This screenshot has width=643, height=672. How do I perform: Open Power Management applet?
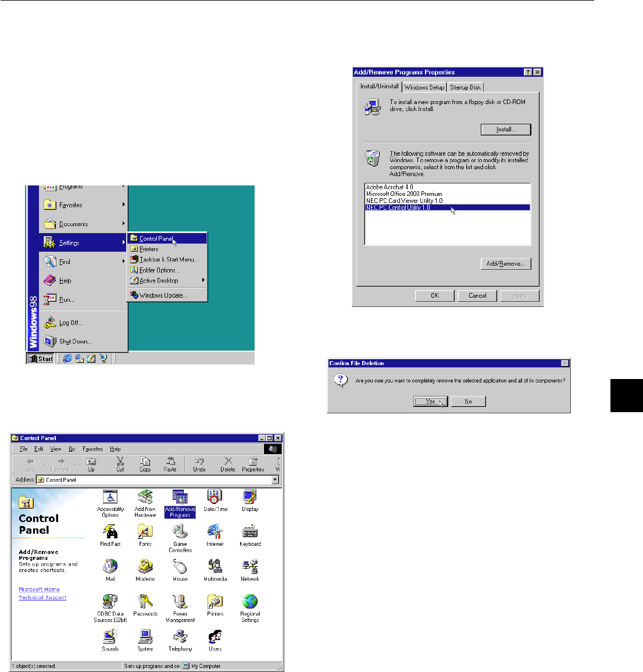(x=180, y=608)
